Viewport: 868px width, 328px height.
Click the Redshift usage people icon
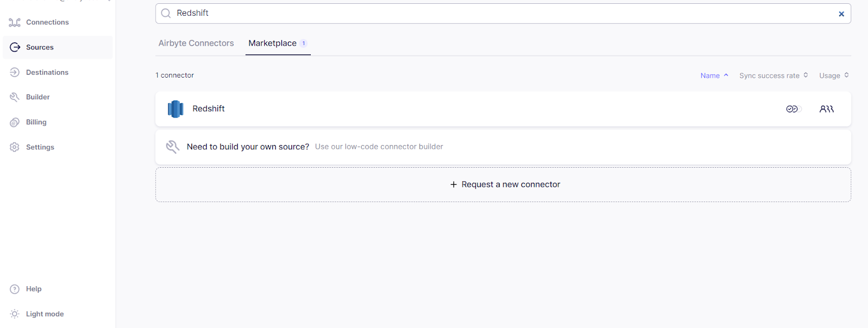pyautogui.click(x=827, y=109)
